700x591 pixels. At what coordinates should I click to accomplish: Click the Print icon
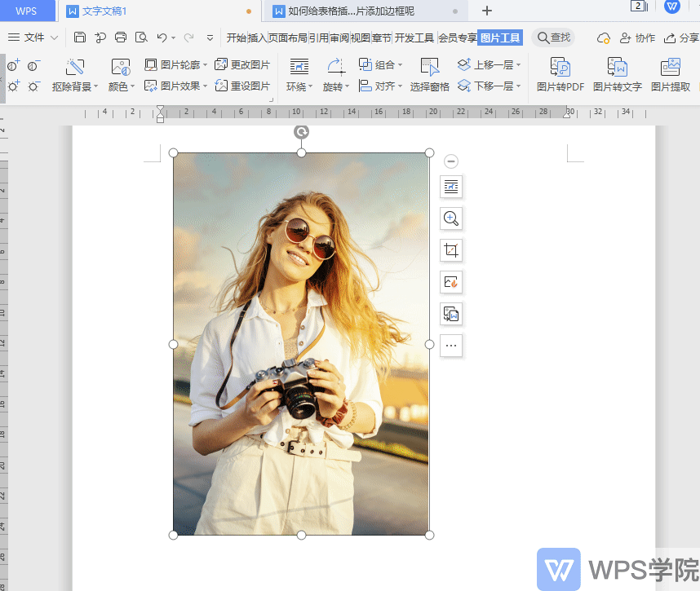click(121, 37)
